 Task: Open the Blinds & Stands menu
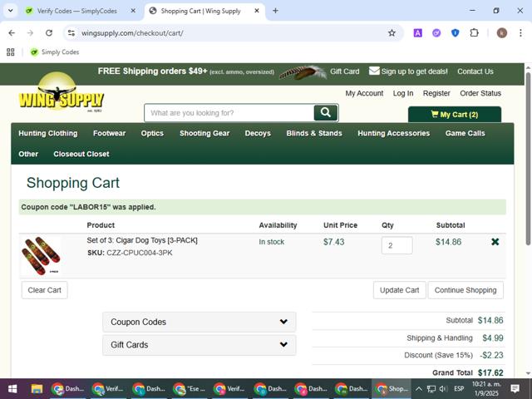click(x=314, y=133)
